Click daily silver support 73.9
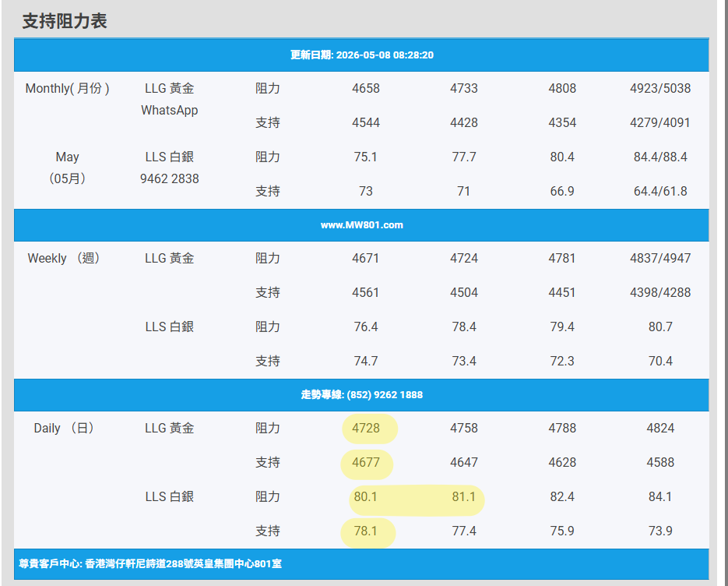Screen dimensions: 728x586 point(660,531)
